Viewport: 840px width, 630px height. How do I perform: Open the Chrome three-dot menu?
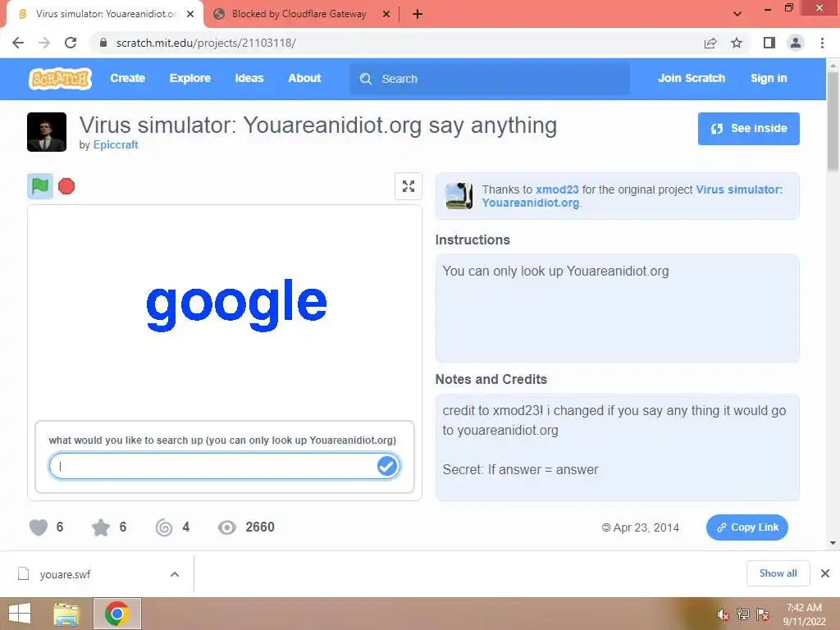tap(822, 43)
